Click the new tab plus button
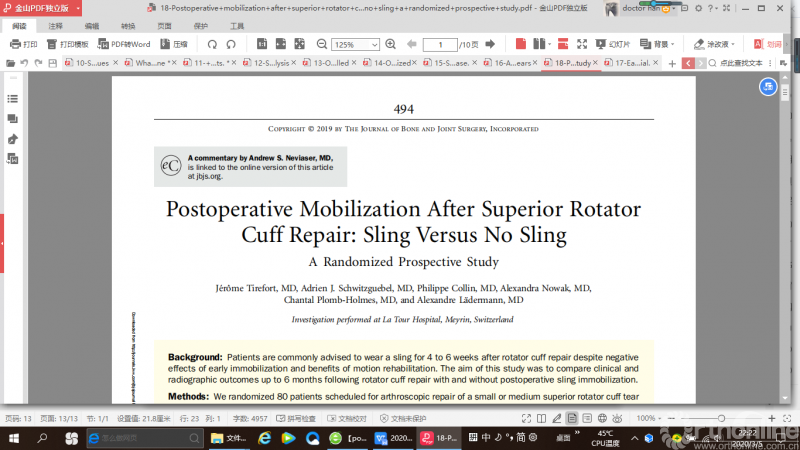The width and height of the screenshot is (800, 450). [672, 63]
